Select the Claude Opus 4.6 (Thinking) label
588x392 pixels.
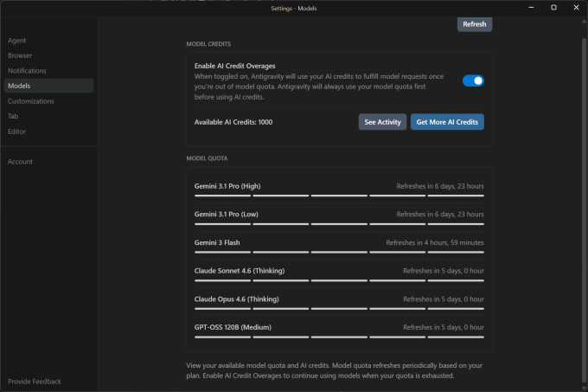point(237,299)
